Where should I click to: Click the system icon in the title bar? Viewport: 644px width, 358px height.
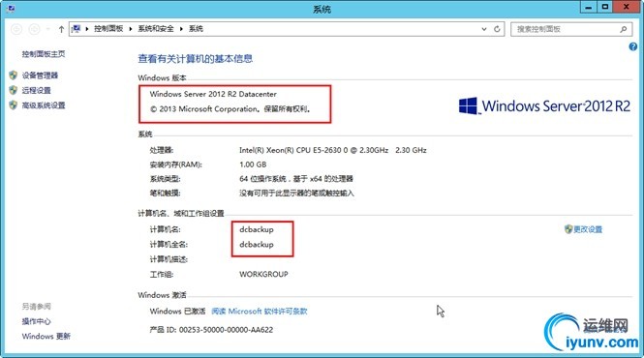tap(11, 8)
